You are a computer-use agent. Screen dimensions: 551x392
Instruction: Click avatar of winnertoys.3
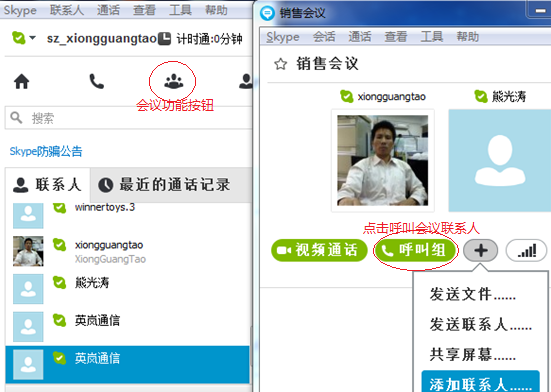coord(28,216)
